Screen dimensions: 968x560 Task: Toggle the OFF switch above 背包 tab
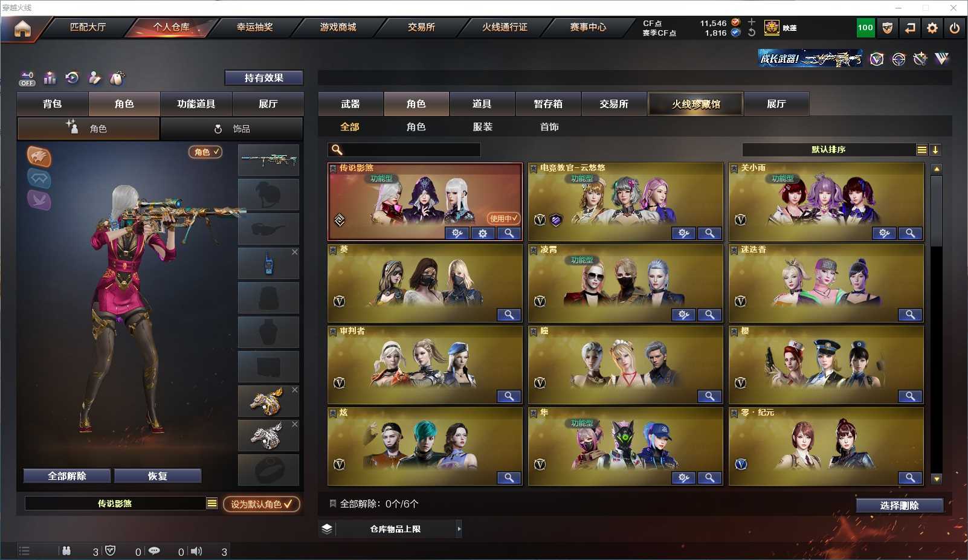click(27, 79)
